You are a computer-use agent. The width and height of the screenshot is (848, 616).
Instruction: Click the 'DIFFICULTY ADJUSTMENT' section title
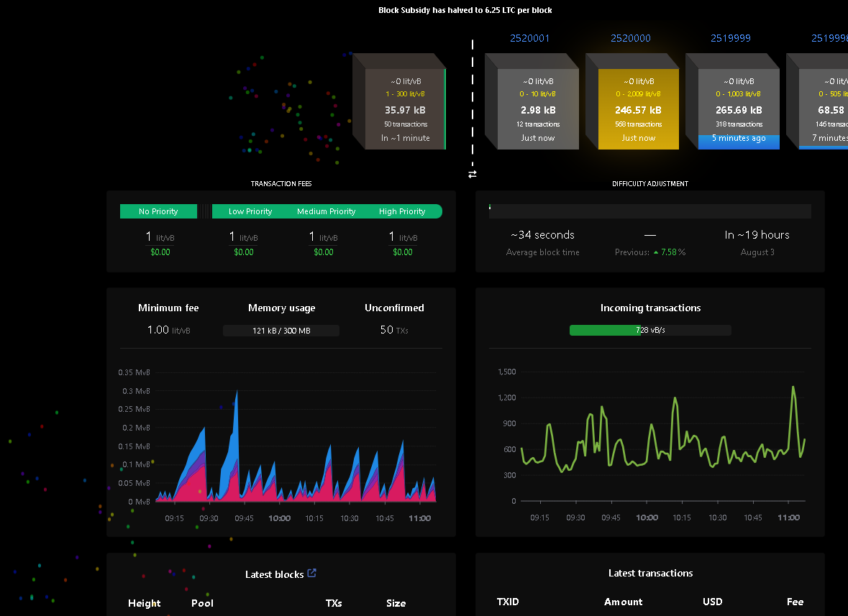pos(650,184)
